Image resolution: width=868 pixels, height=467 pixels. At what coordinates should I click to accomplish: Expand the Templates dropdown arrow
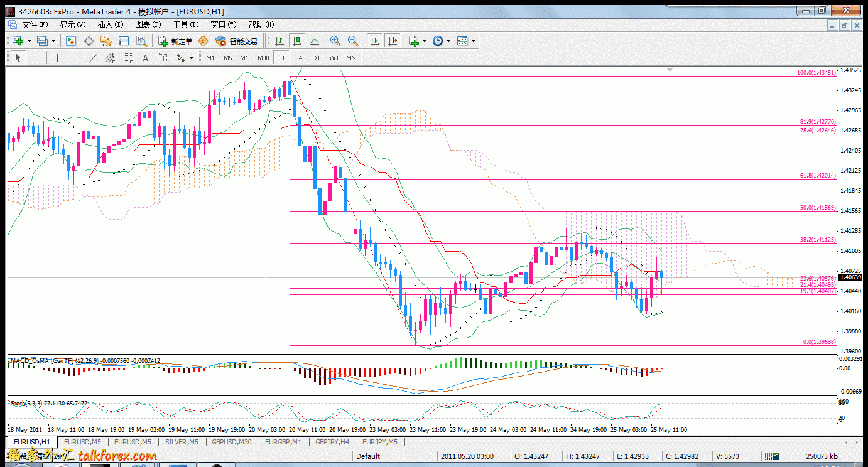pos(473,41)
